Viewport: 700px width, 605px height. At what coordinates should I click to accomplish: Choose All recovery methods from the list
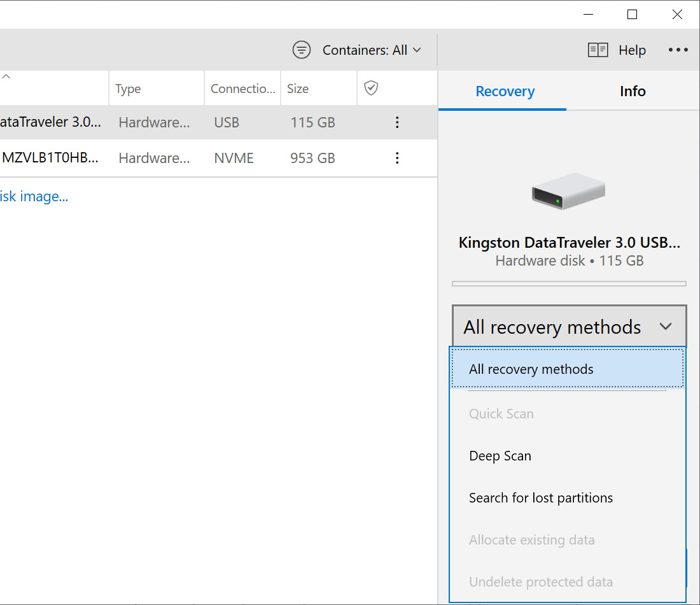[568, 369]
